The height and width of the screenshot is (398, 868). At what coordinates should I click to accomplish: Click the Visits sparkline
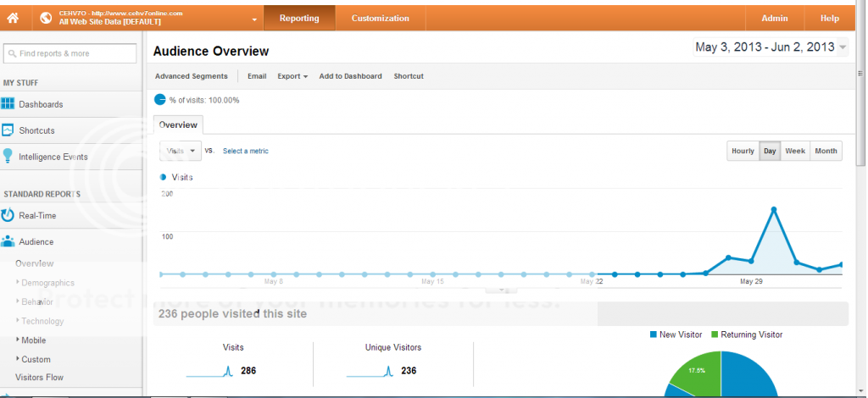(x=210, y=371)
